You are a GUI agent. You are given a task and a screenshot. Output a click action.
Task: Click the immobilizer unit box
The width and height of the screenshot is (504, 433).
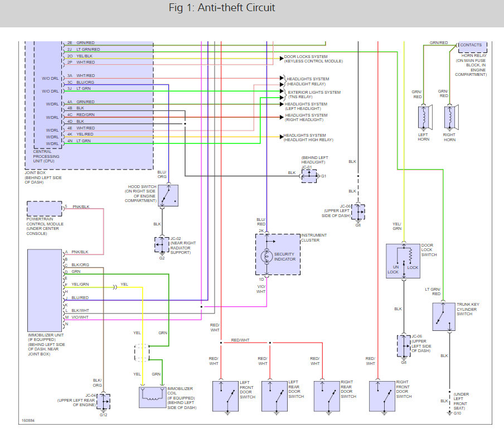pyautogui.click(x=45, y=290)
